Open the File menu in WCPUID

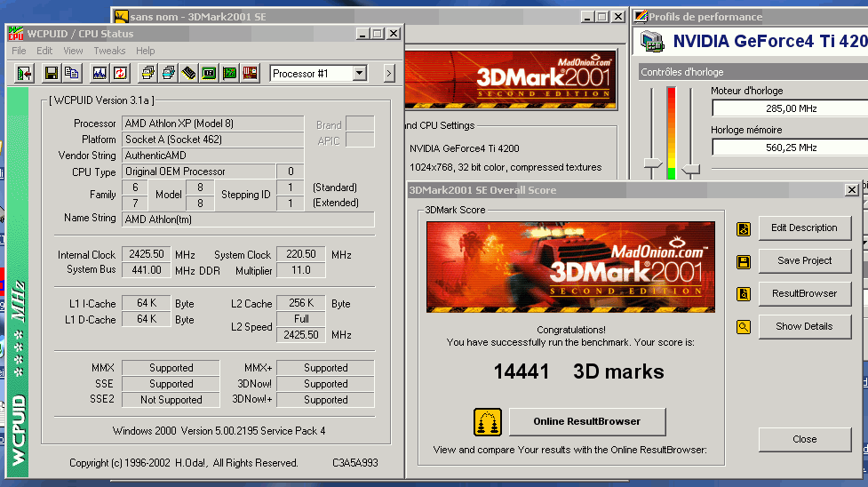19,51
